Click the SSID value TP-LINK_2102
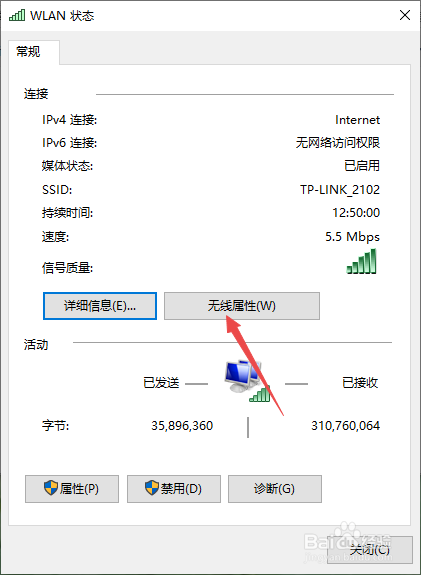 point(340,190)
